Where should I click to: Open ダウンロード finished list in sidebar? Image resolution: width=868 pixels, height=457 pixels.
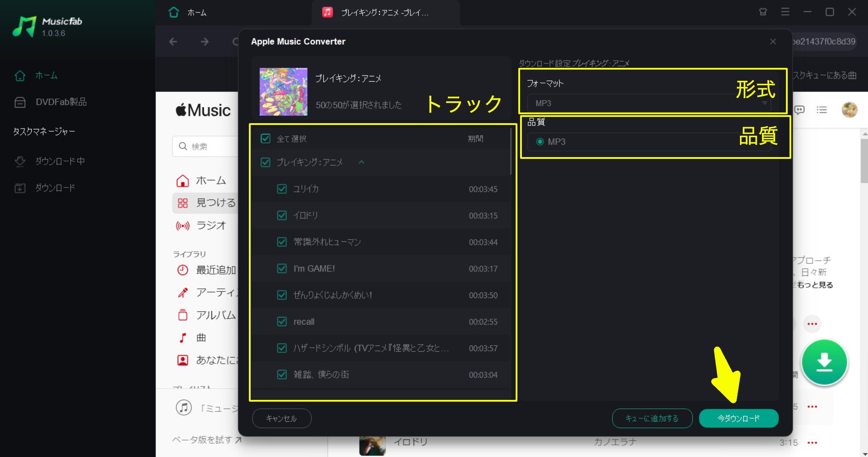pyautogui.click(x=45, y=188)
